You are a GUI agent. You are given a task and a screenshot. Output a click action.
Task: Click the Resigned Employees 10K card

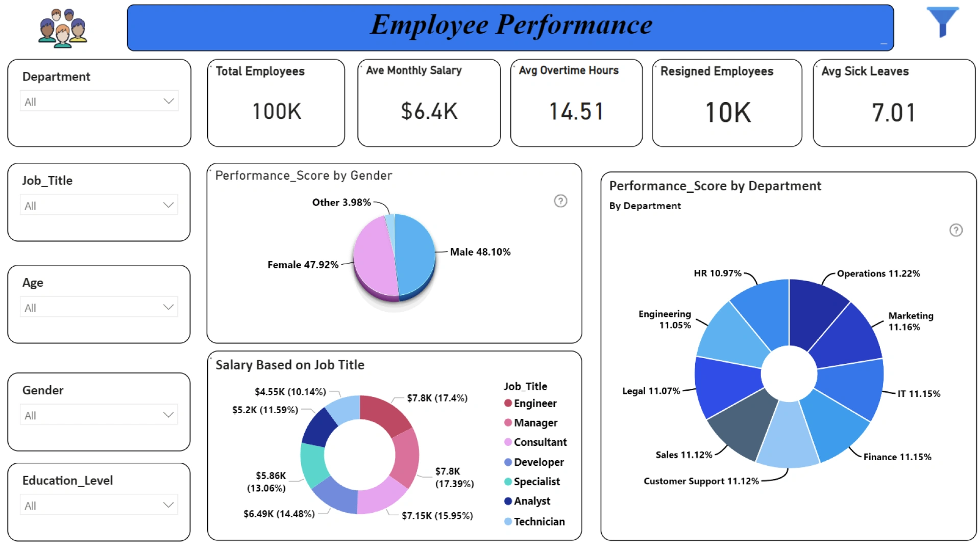pyautogui.click(x=727, y=103)
